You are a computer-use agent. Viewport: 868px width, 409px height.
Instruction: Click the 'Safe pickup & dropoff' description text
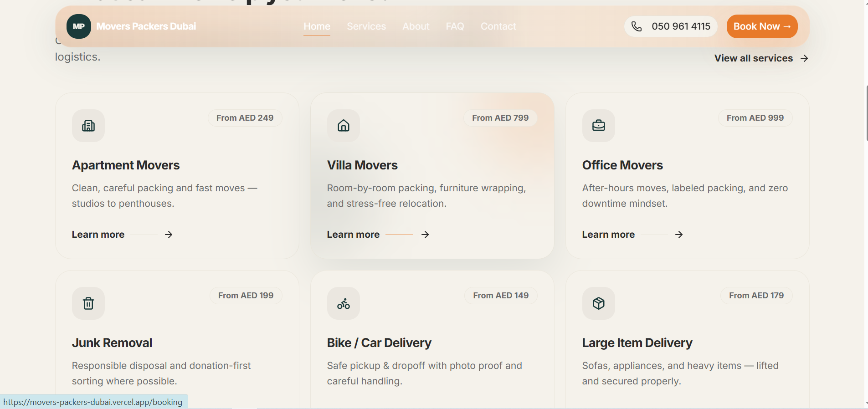[425, 373]
